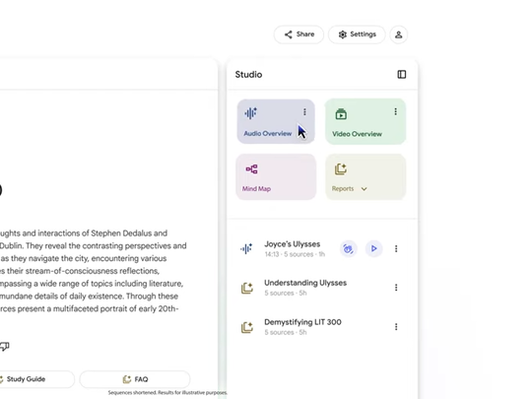This screenshot has height=399, width=532.
Task: Expand the Reports dropdown chevron
Action: pyautogui.click(x=364, y=189)
